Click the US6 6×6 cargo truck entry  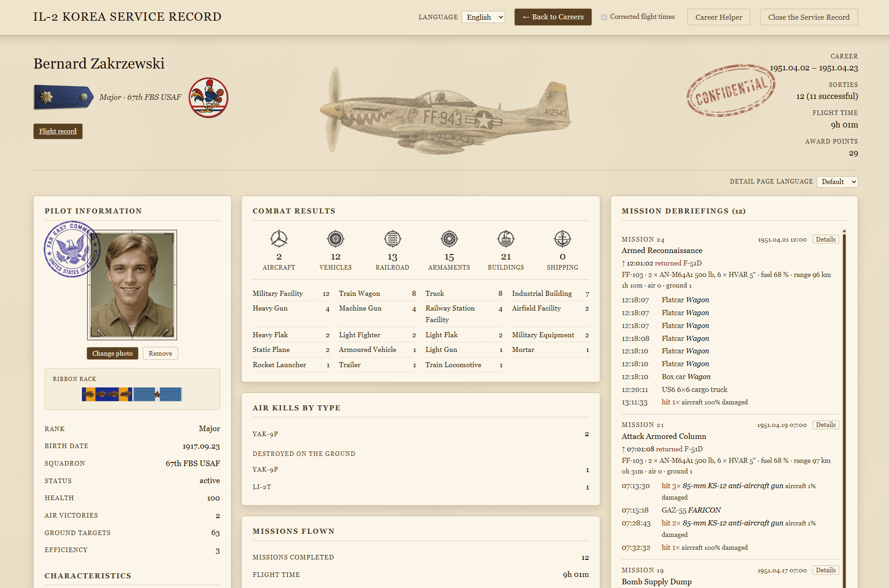coord(694,390)
